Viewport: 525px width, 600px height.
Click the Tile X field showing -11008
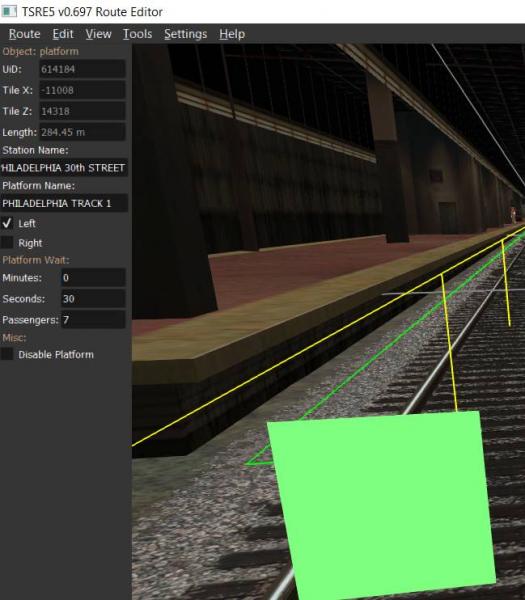pyautogui.click(x=82, y=90)
